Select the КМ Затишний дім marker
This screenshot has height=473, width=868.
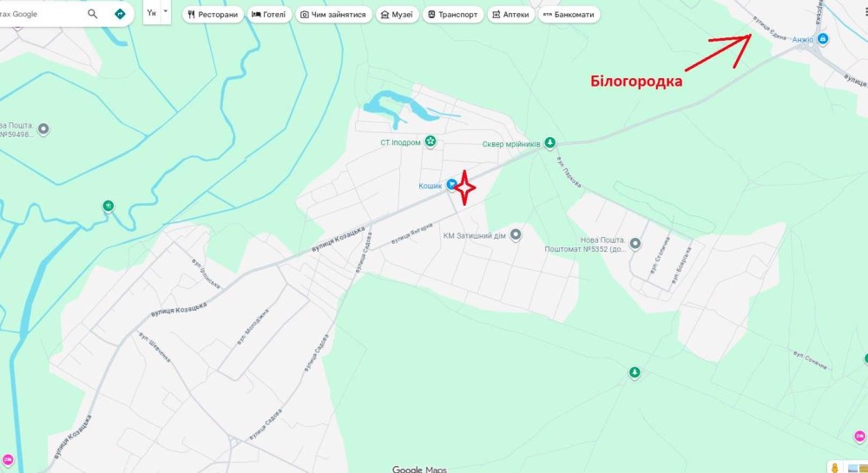coord(516,234)
